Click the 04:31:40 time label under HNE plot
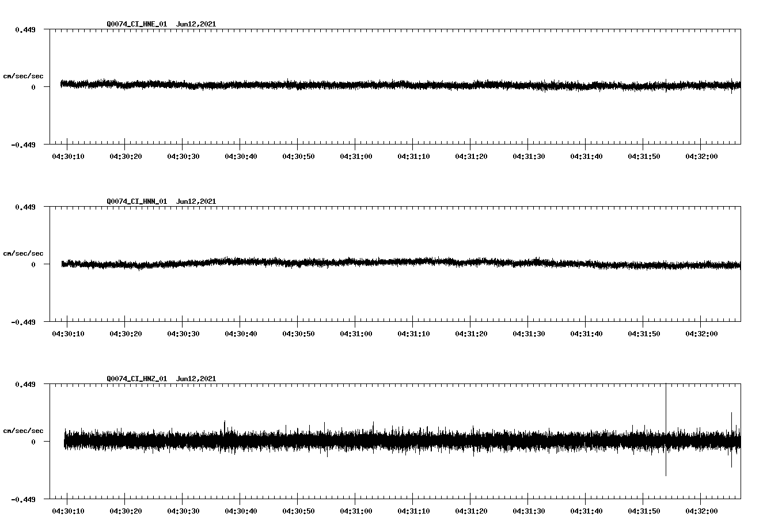 coord(586,157)
